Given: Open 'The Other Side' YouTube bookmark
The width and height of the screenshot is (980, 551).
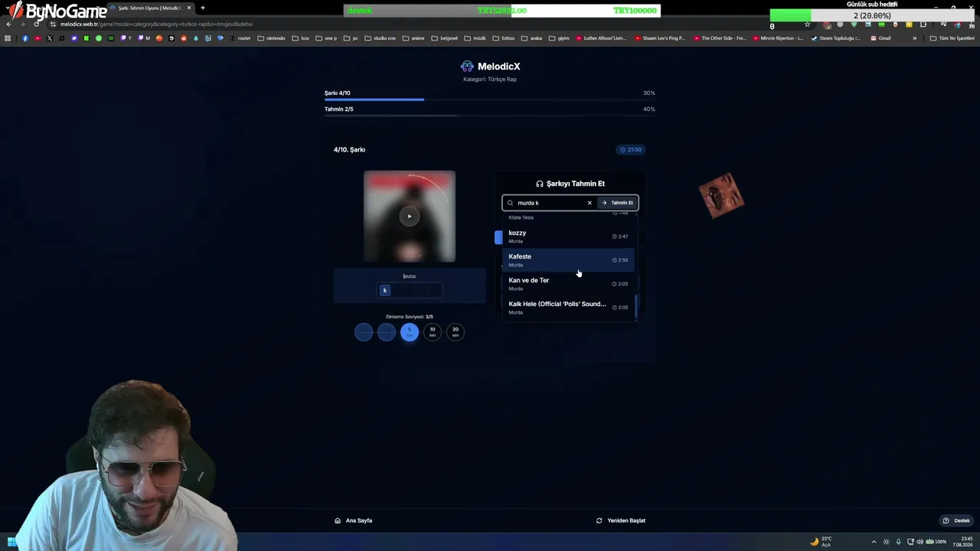Looking at the screenshot, I should (x=720, y=38).
